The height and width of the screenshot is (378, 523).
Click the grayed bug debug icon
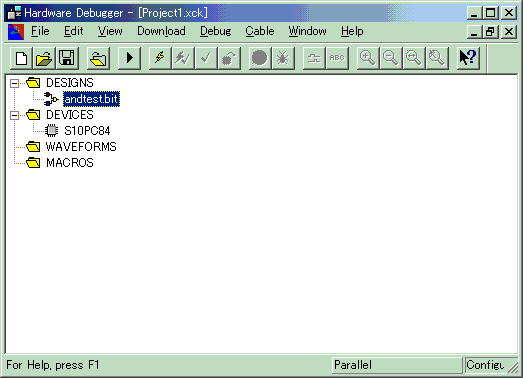(283, 58)
